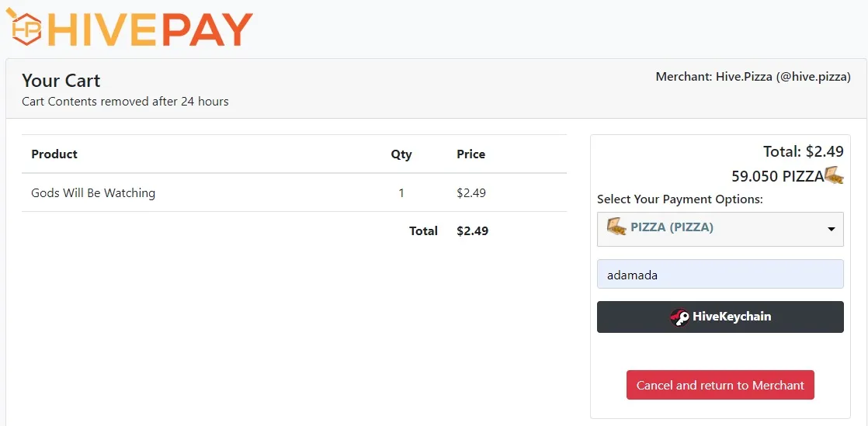This screenshot has width=868, height=426.
Task: Click the quantity value 1 in cart row
Action: pyautogui.click(x=401, y=193)
